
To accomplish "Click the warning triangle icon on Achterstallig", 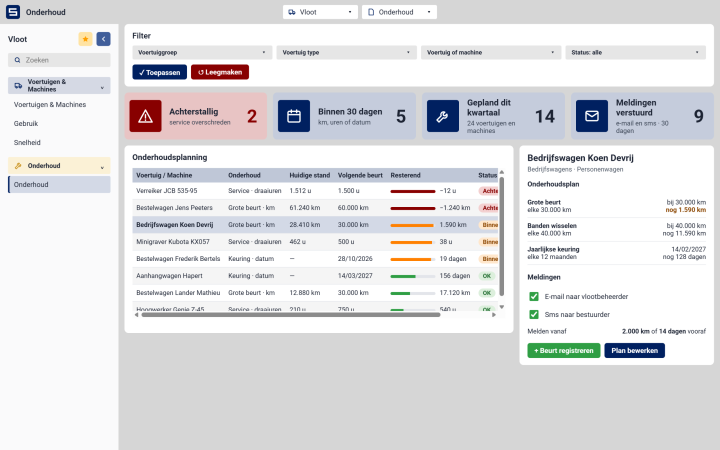I will tap(145, 116).
